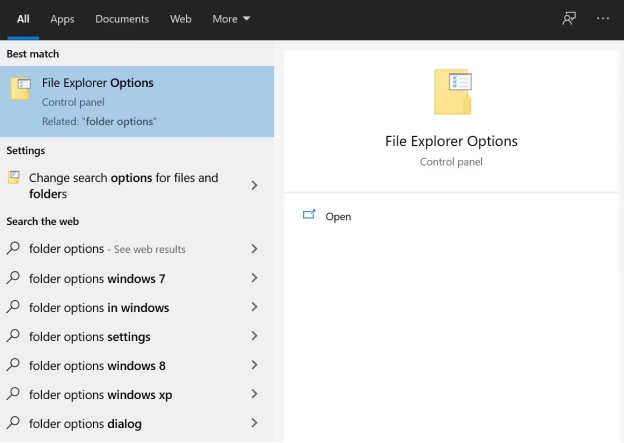
Task: Expand arrow for Change search options result
Action: 254,185
